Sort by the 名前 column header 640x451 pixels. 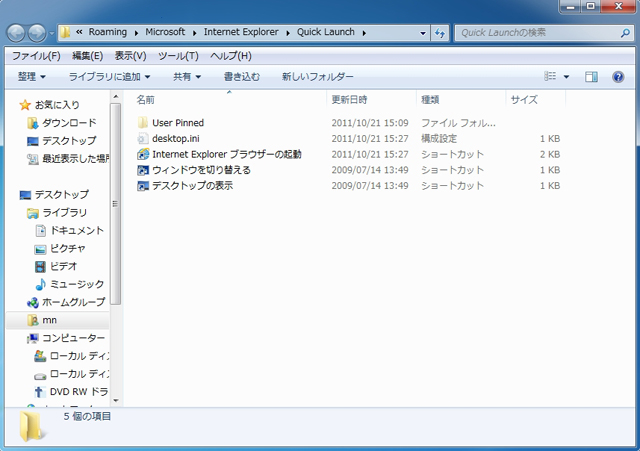point(145,100)
